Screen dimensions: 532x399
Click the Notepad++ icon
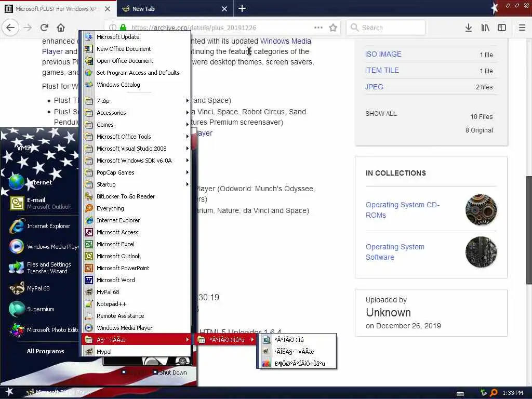(x=89, y=304)
